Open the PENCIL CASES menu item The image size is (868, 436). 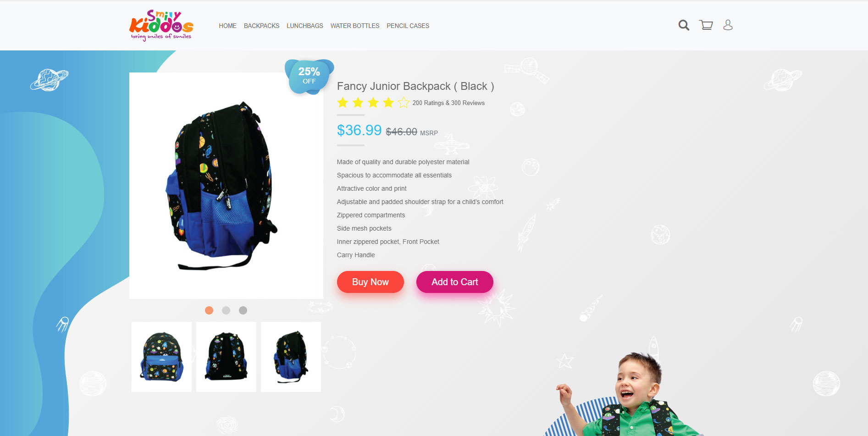click(x=408, y=26)
